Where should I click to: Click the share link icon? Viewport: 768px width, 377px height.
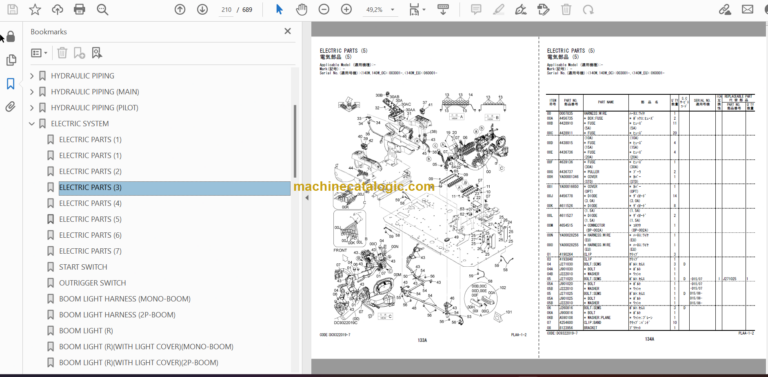coord(725,9)
